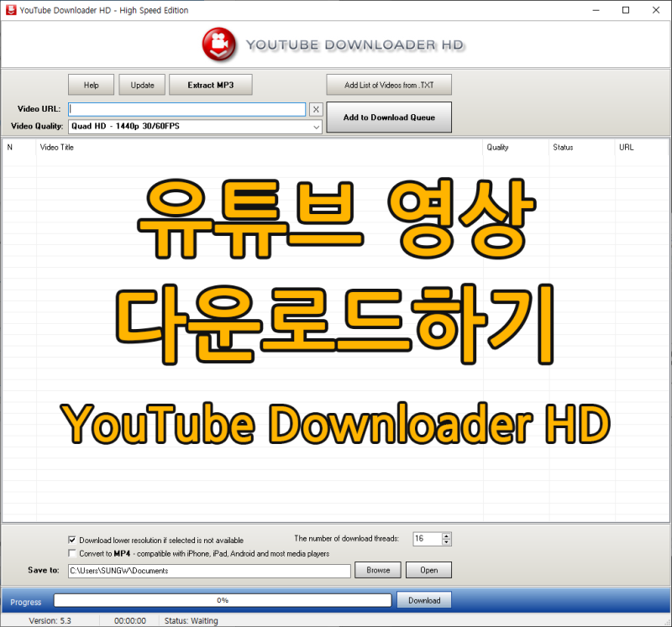Click Extract MP3 button
672x627 pixels.
(x=211, y=85)
